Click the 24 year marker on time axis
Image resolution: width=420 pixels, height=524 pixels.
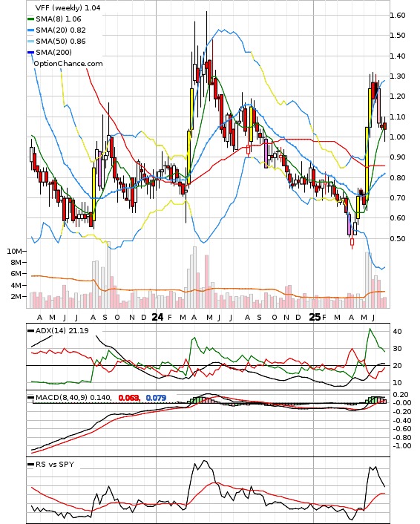click(157, 317)
